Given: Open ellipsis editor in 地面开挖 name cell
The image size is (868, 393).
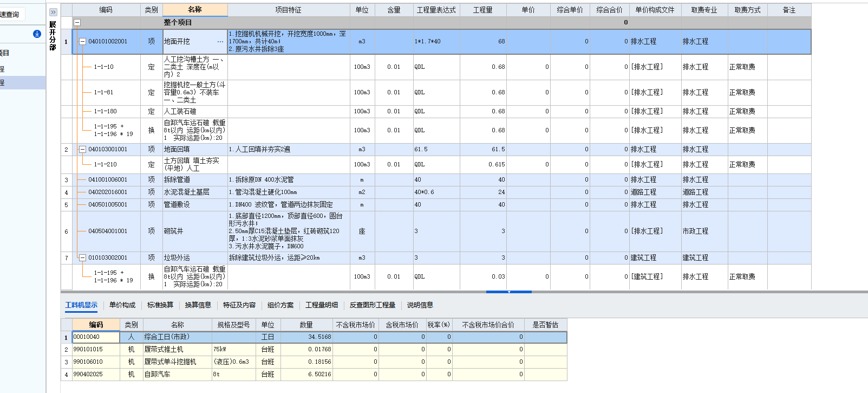Looking at the screenshot, I should click(x=220, y=42).
